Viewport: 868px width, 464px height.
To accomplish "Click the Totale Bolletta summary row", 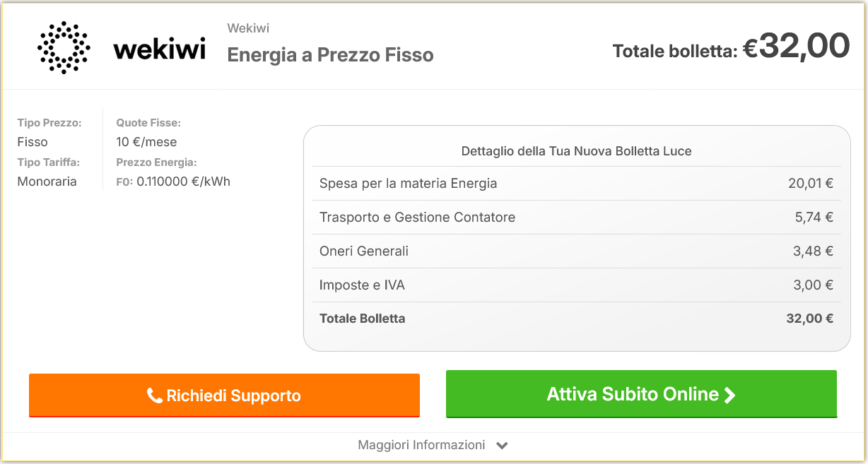I will [576, 319].
